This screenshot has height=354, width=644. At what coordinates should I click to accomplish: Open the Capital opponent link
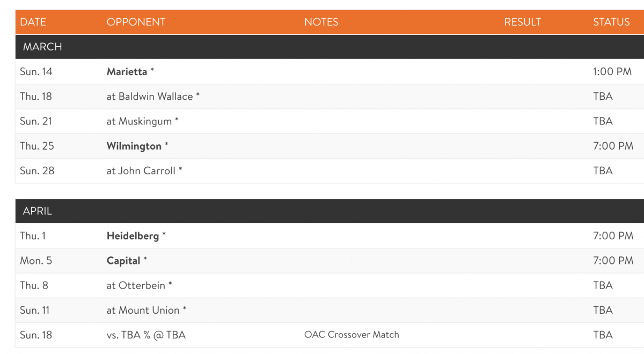click(x=123, y=261)
